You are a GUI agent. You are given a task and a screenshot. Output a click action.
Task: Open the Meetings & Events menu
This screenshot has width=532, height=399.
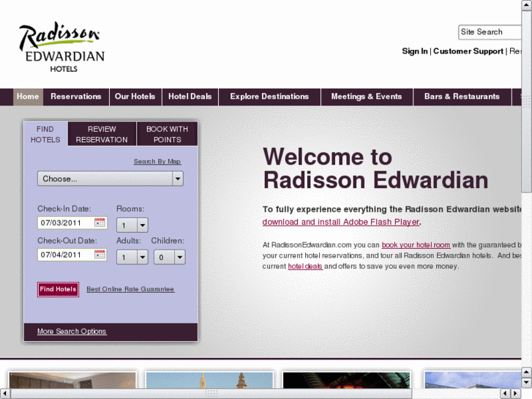367,97
